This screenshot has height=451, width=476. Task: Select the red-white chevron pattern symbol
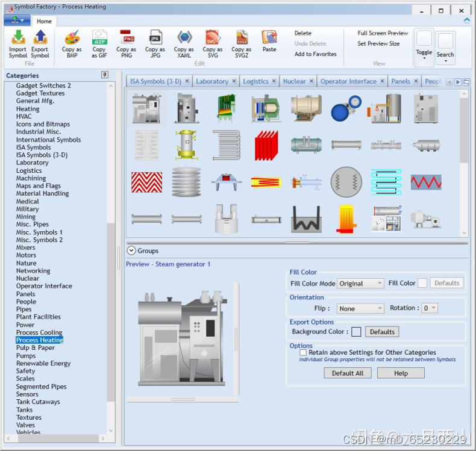point(146,182)
